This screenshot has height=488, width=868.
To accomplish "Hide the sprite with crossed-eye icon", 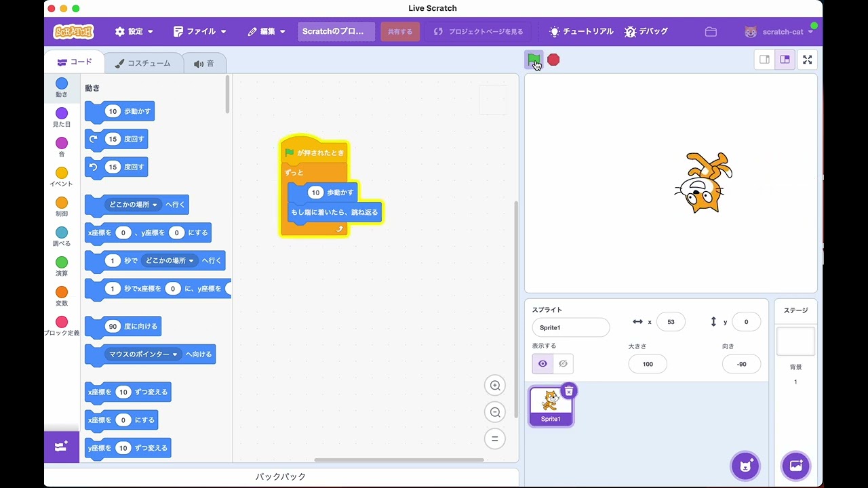I will tap(563, 364).
